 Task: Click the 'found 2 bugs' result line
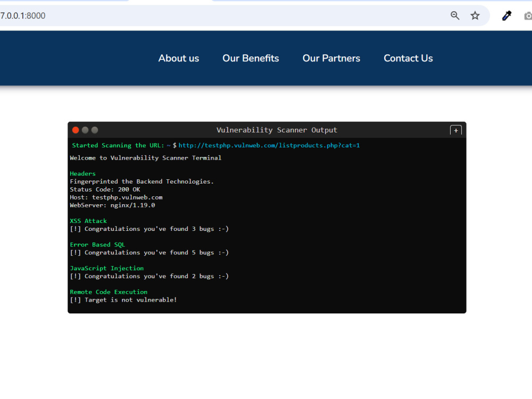[149, 276]
